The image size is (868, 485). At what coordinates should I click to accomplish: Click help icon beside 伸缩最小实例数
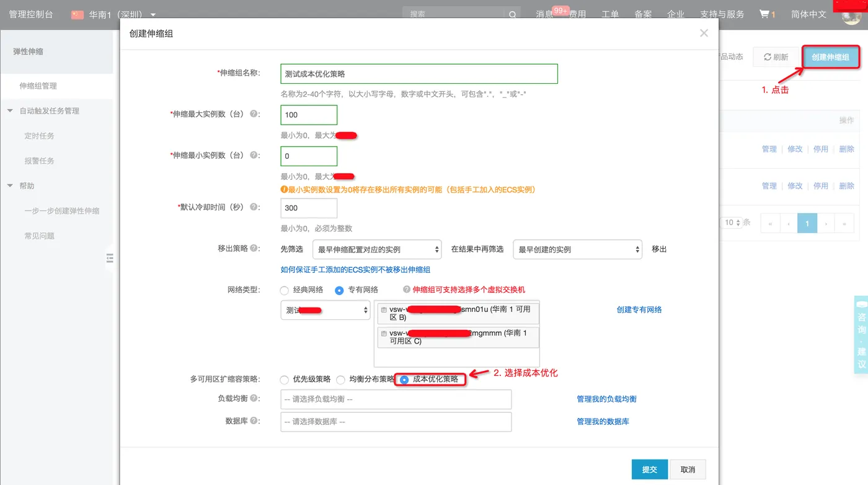(254, 155)
